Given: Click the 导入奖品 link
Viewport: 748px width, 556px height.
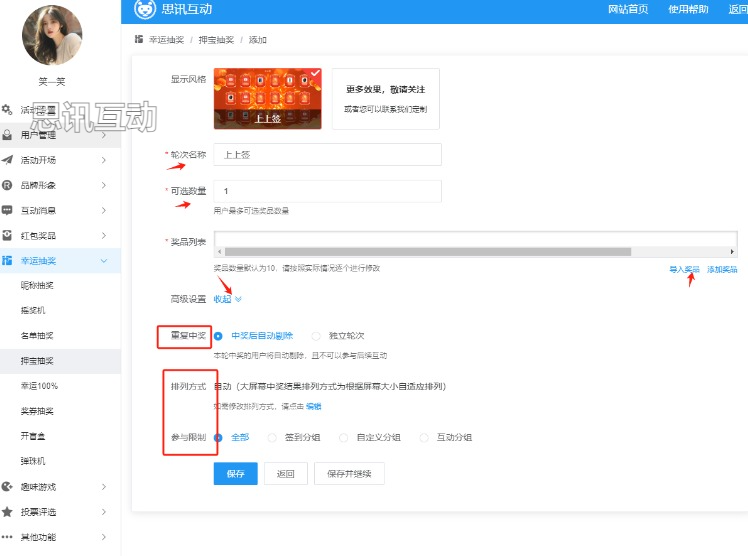Looking at the screenshot, I should click(x=684, y=269).
